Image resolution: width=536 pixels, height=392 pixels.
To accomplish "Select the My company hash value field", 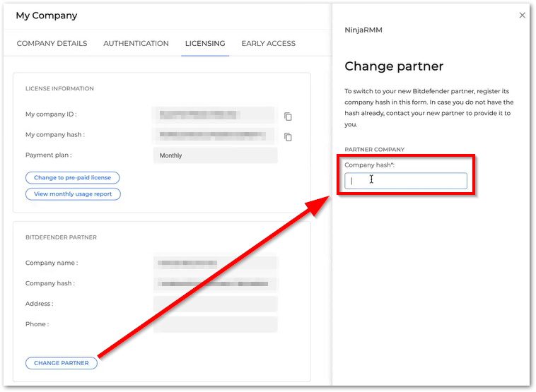I will (214, 135).
